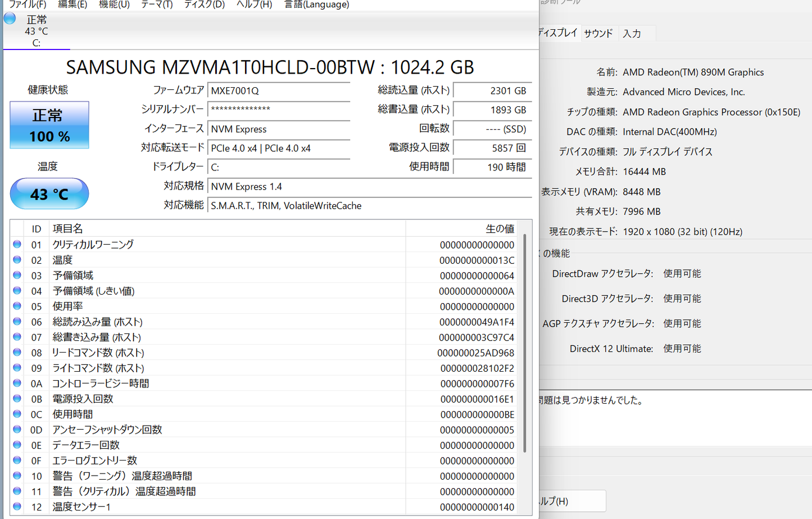This screenshot has width=812, height=519.
Task: Click the status dot for 0E データエラー回数
Action: pos(17,445)
